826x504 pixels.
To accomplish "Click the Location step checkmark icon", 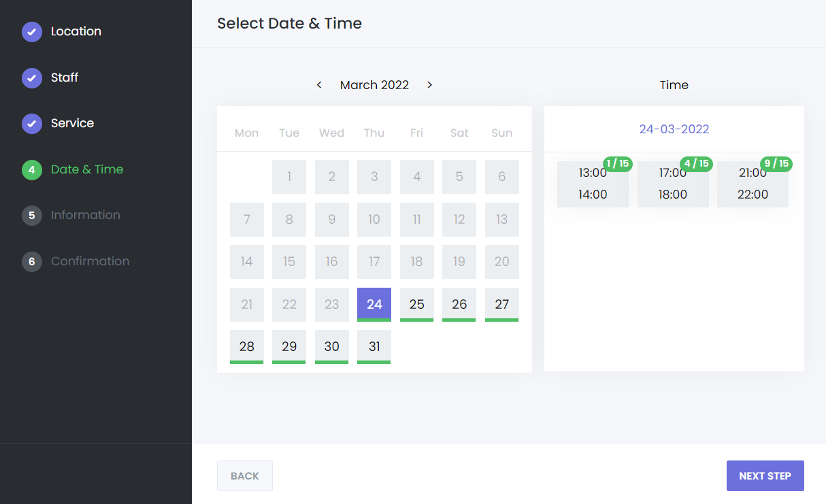I will pos(32,32).
